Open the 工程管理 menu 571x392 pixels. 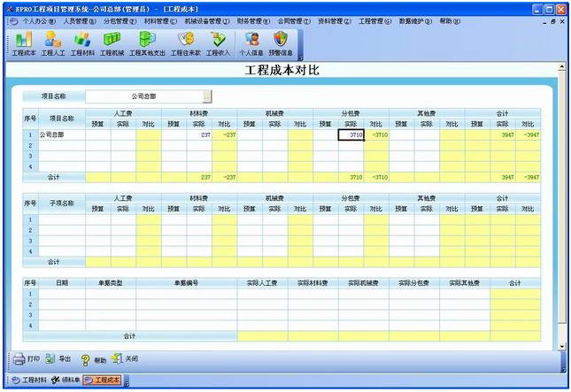tap(374, 21)
